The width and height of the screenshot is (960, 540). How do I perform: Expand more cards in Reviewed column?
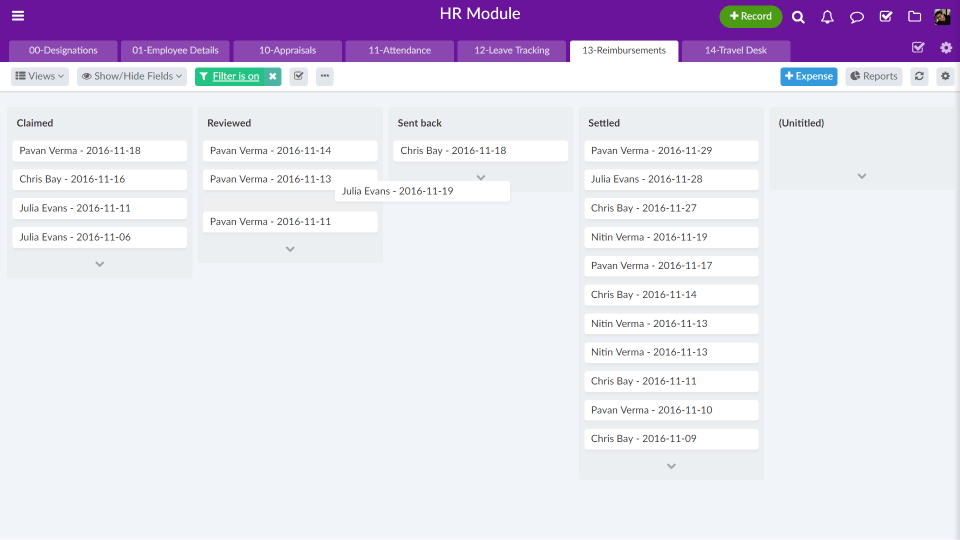[x=290, y=249]
